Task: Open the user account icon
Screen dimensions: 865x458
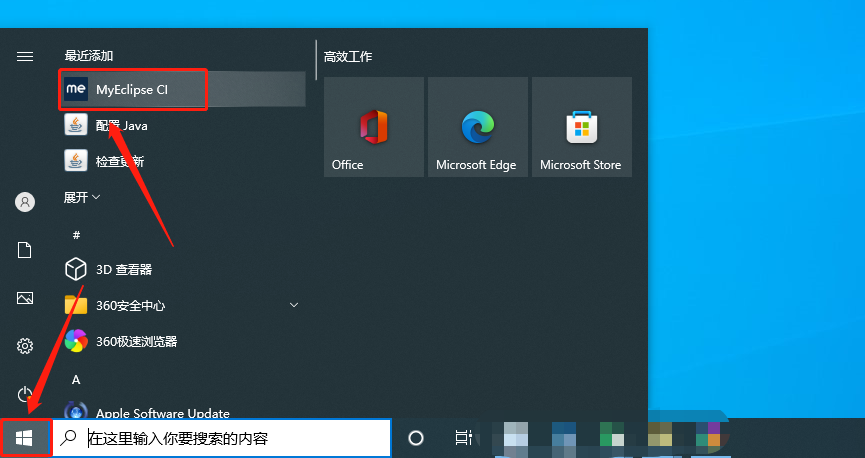Action: pyautogui.click(x=25, y=202)
